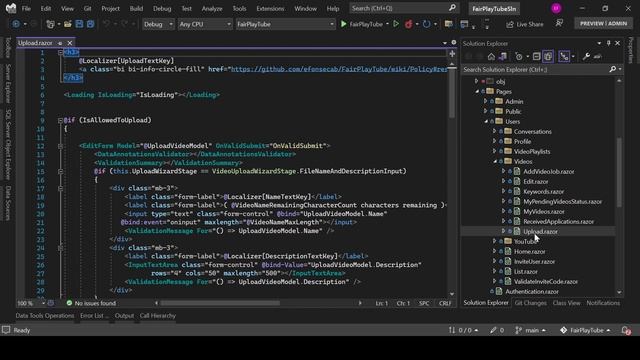Open the GitHub wiki policy link

(x=339, y=69)
